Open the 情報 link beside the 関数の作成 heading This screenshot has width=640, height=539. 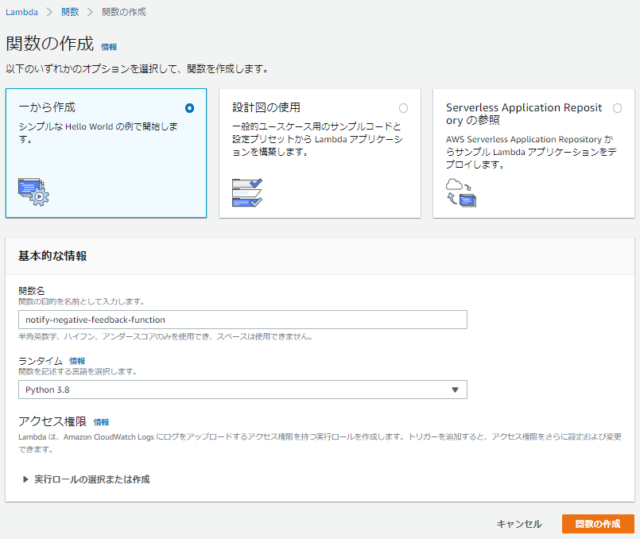pyautogui.click(x=109, y=47)
